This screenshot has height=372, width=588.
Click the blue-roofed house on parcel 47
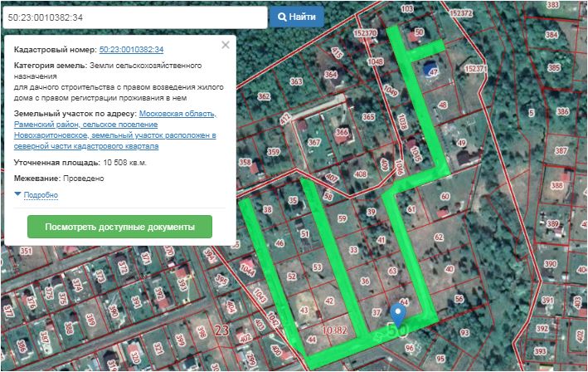pos(431,69)
